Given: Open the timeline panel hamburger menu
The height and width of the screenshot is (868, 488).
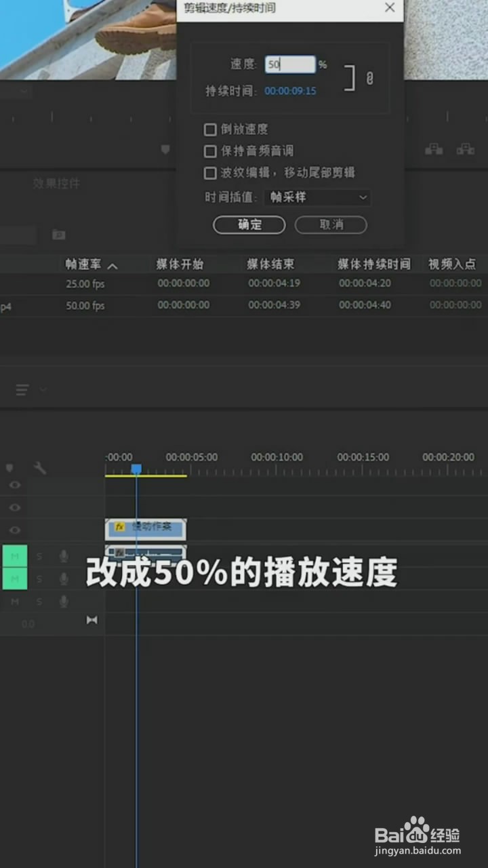Looking at the screenshot, I should 22,389.
